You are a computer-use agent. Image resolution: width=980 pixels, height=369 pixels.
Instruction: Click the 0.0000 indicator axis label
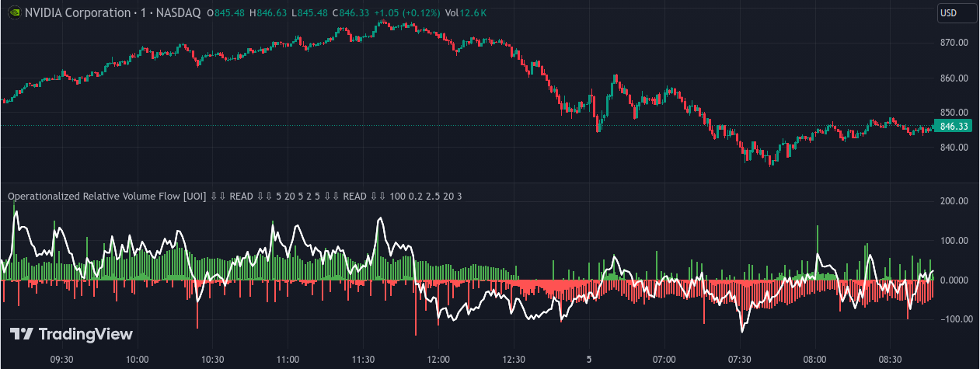[x=954, y=280]
